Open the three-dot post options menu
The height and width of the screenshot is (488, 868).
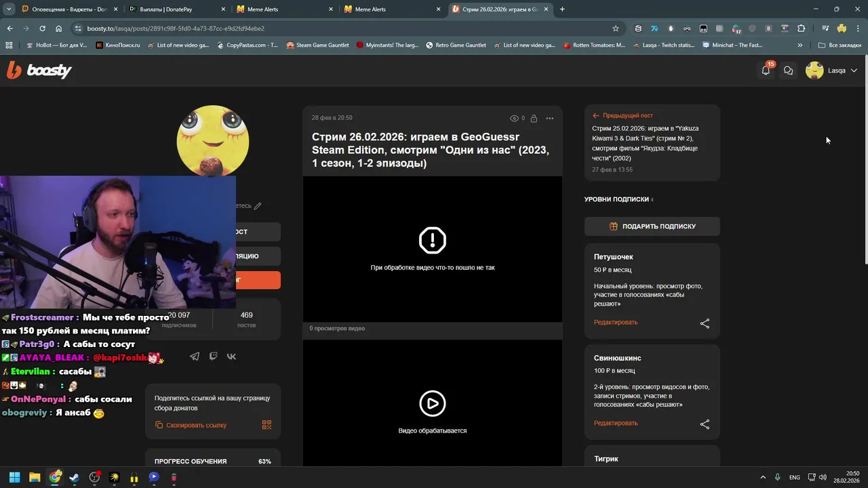[549, 118]
